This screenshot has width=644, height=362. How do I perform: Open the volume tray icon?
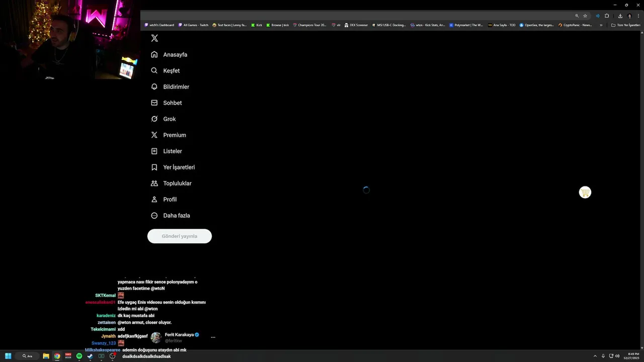pyautogui.click(x=617, y=356)
